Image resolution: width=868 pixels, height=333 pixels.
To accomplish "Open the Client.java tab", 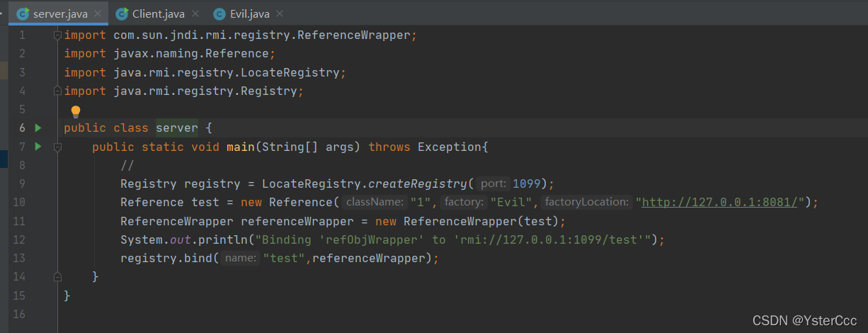I will pyautogui.click(x=158, y=13).
